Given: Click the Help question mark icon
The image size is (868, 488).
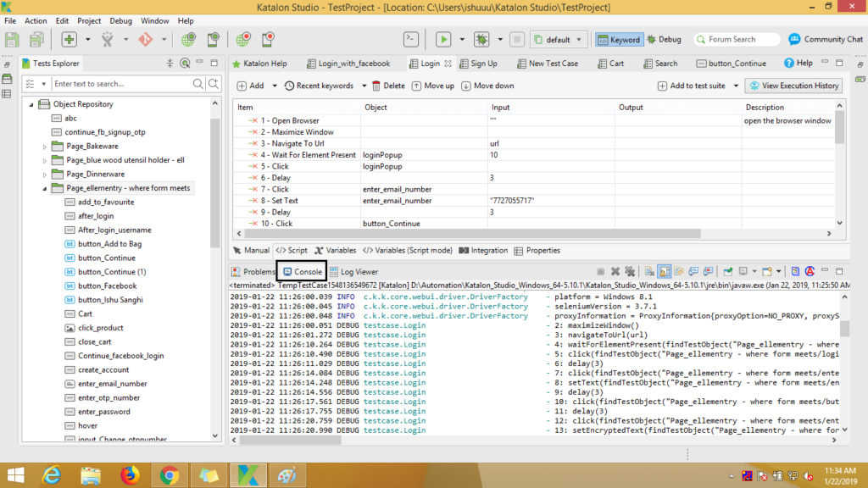Looking at the screenshot, I should coord(789,63).
